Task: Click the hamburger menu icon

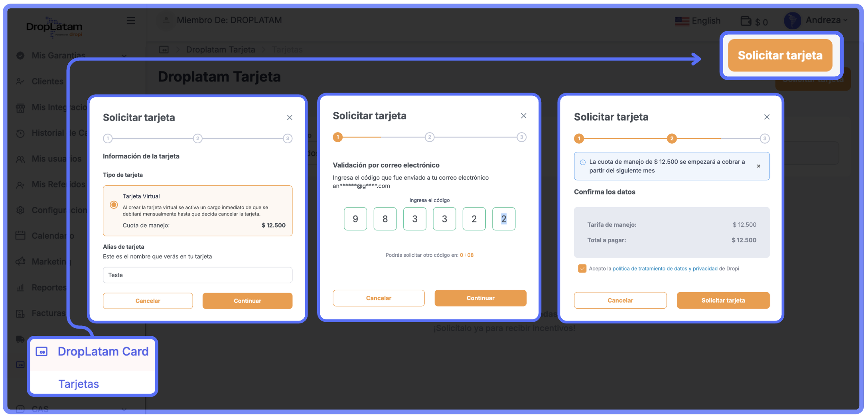Action: pyautogui.click(x=131, y=20)
